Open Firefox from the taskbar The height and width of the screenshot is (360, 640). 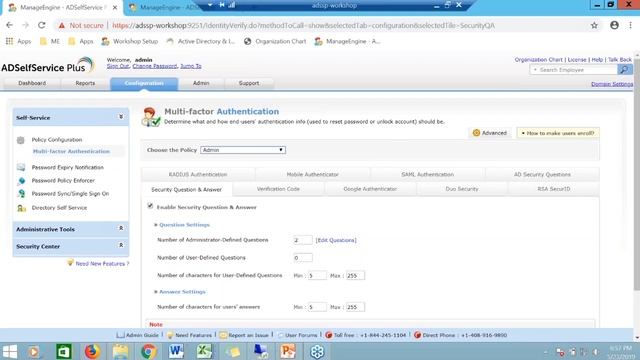(x=92, y=351)
